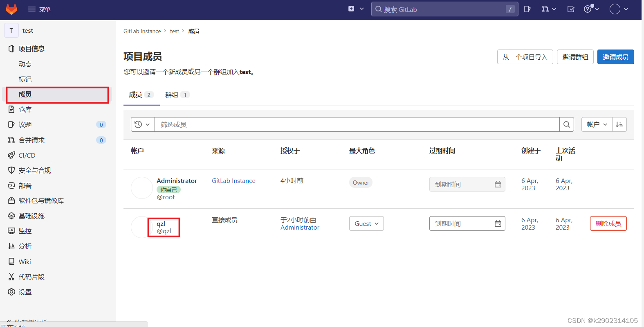The height and width of the screenshot is (327, 644).
Task: Open qzl's expiration calendar icon
Action: tap(498, 223)
